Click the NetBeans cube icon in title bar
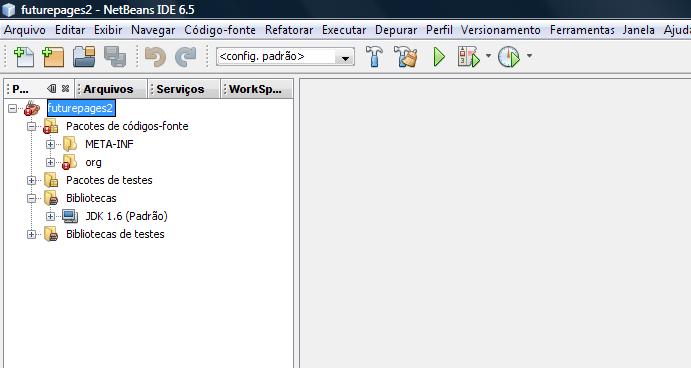The width and height of the screenshot is (691, 368). [x=9, y=9]
